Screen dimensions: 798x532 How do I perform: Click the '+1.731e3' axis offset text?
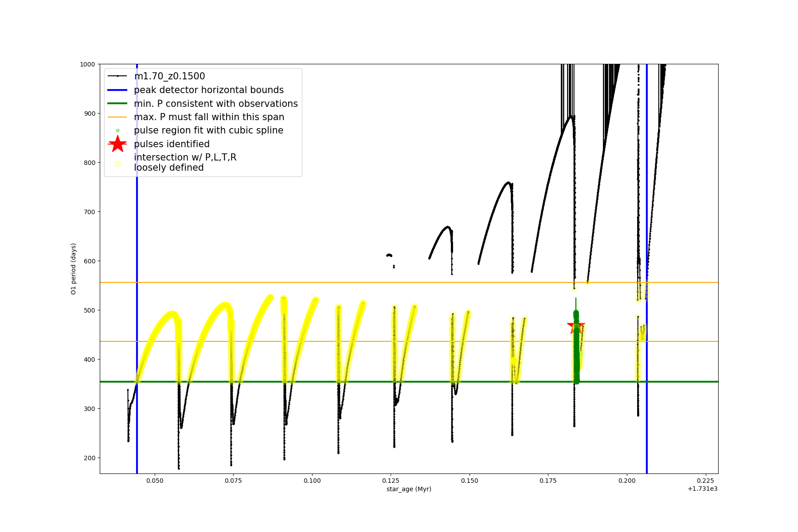[702, 489]
